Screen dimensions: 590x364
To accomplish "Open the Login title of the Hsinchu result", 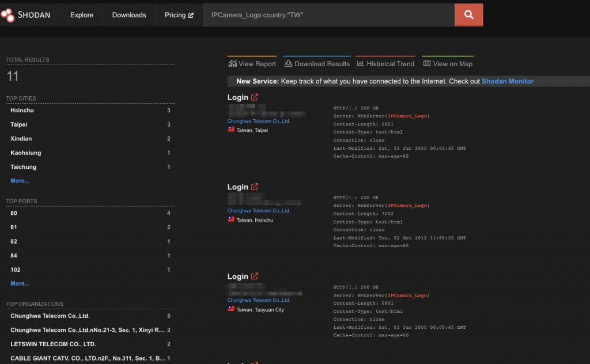I will pyautogui.click(x=238, y=187).
